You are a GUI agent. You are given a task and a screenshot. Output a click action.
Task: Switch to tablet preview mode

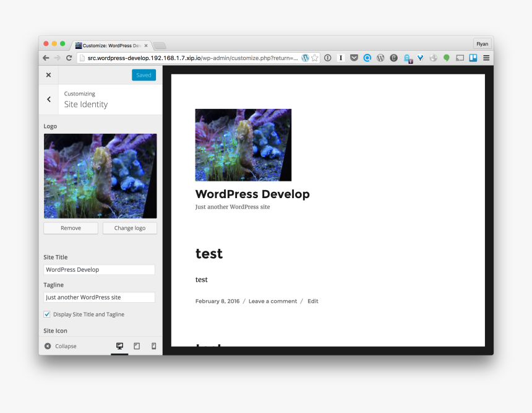pos(137,346)
